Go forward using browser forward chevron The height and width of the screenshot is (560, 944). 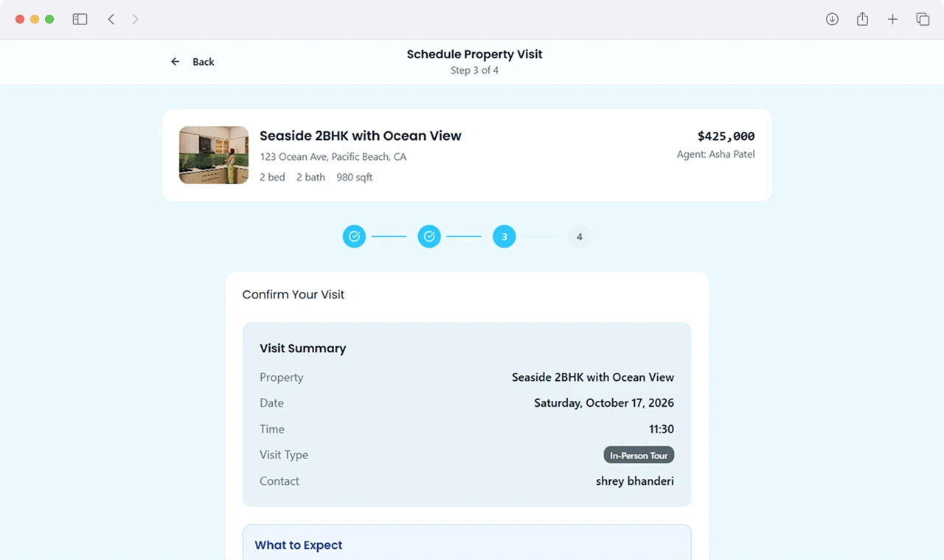tap(135, 19)
